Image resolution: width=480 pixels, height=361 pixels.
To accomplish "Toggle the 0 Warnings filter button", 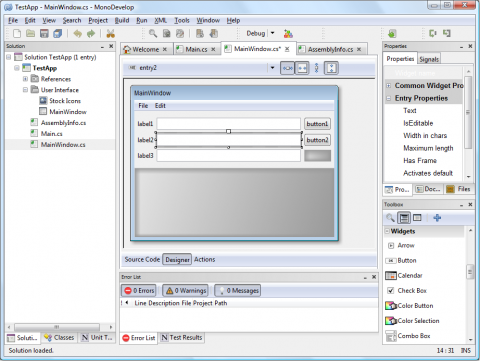I will [x=185, y=291].
